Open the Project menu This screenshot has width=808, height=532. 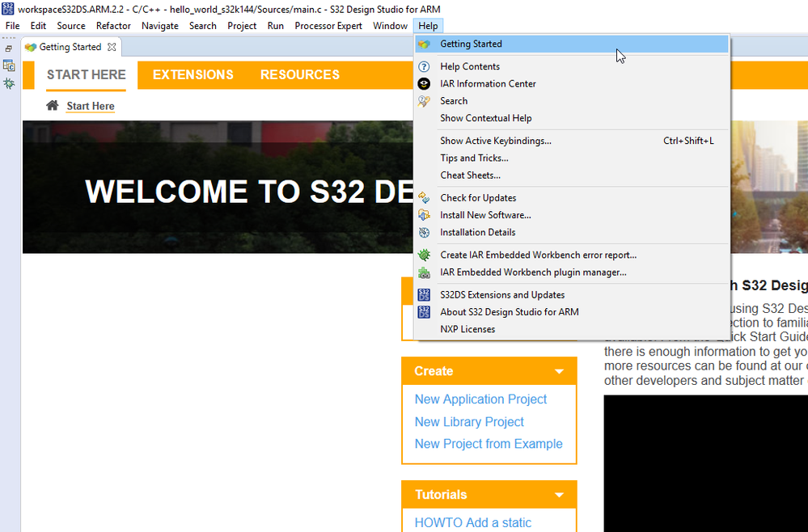[242, 26]
